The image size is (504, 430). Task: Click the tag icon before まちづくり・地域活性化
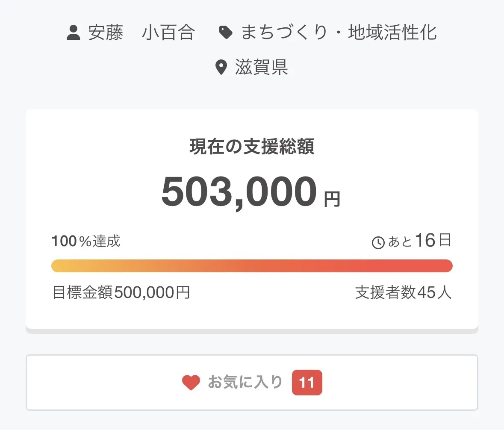pos(226,33)
